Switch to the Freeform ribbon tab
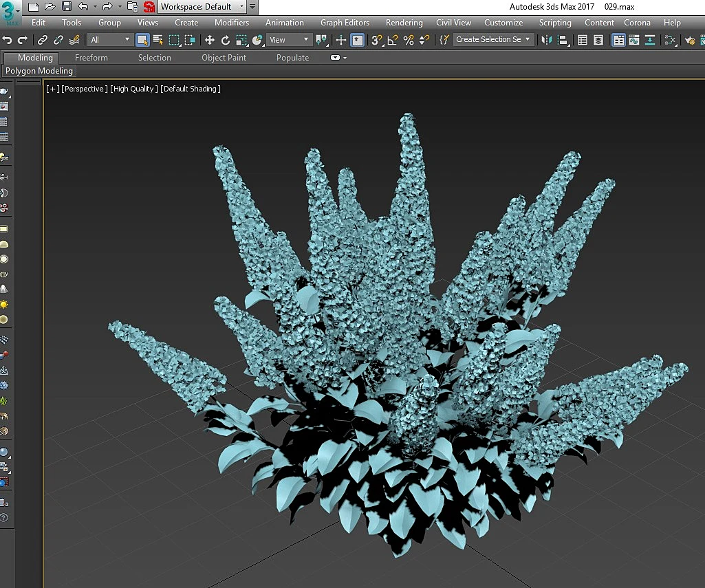 (x=91, y=58)
